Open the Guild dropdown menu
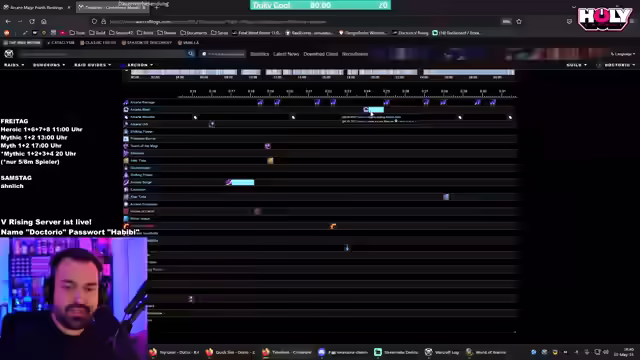The image size is (640, 360). tap(576, 65)
